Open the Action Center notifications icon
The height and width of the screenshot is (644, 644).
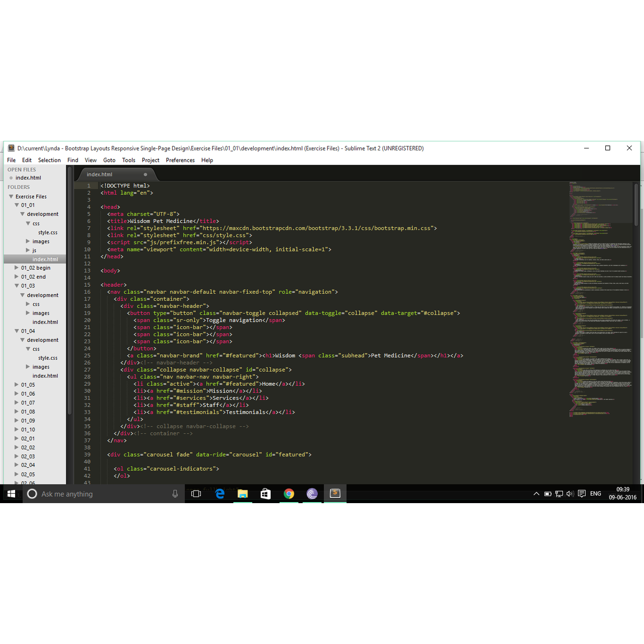tap(582, 494)
